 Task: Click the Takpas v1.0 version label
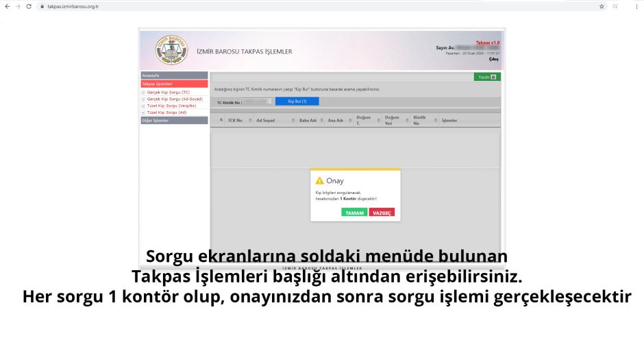click(x=488, y=43)
